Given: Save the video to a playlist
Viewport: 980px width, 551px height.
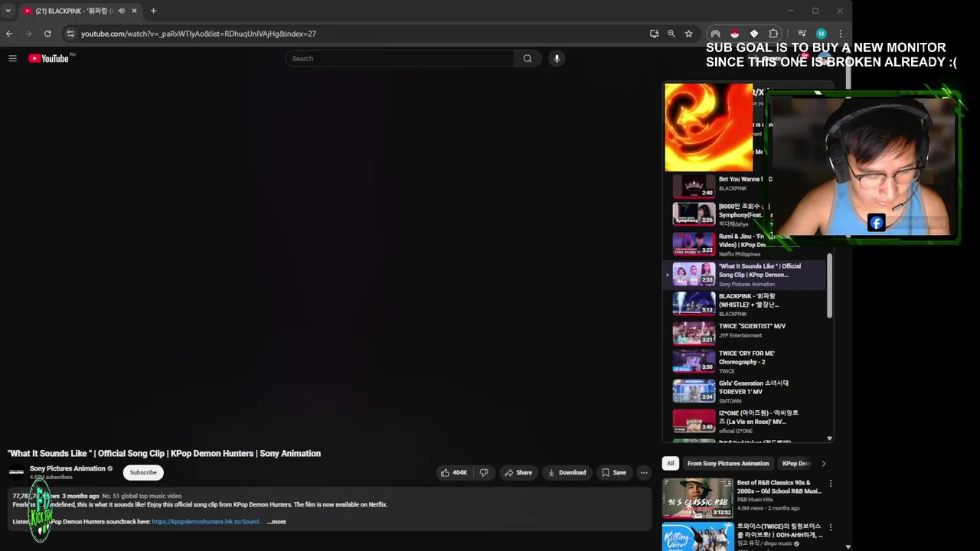Looking at the screenshot, I should tap(613, 472).
